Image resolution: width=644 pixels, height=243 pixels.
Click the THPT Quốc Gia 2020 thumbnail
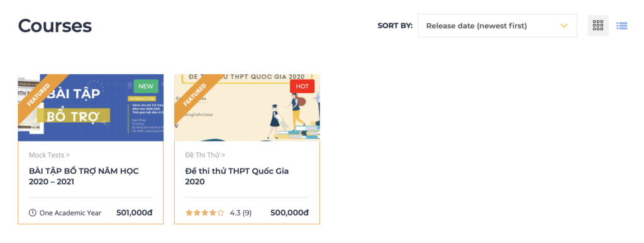247,108
